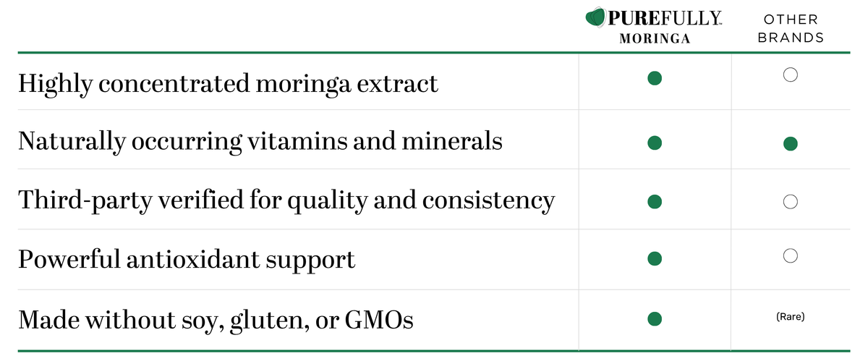Click Purefully green dot for concentrated moringa extract
868x356 pixels.
655,78
